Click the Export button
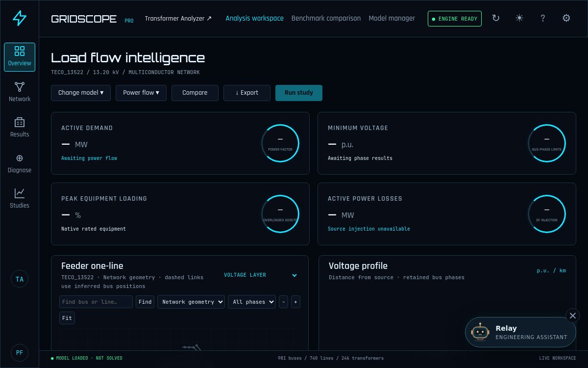The width and height of the screenshot is (588, 368). point(247,93)
